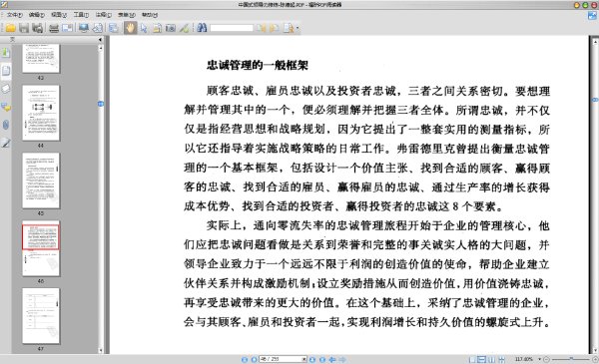Select page 46 thumbnail
The image size is (599, 364).
click(x=41, y=248)
